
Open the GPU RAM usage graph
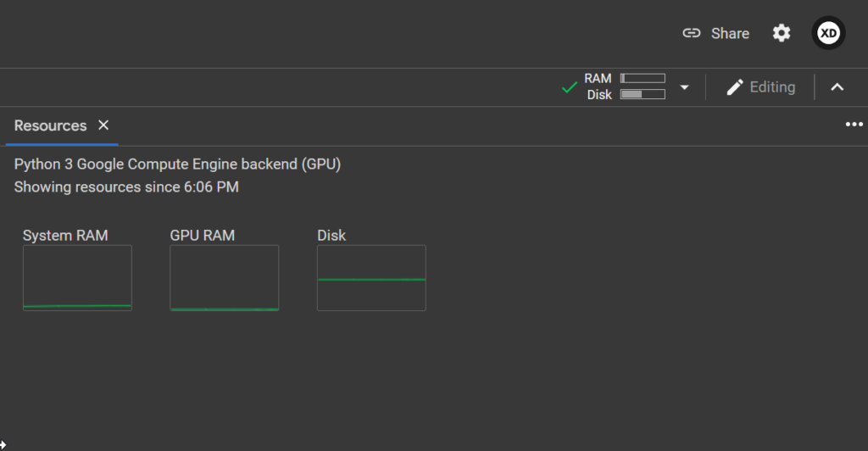(225, 278)
